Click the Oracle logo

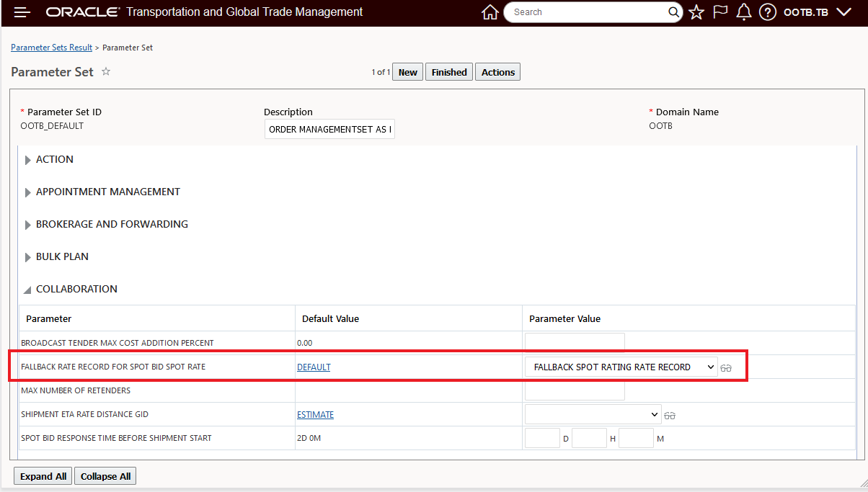pos(81,12)
